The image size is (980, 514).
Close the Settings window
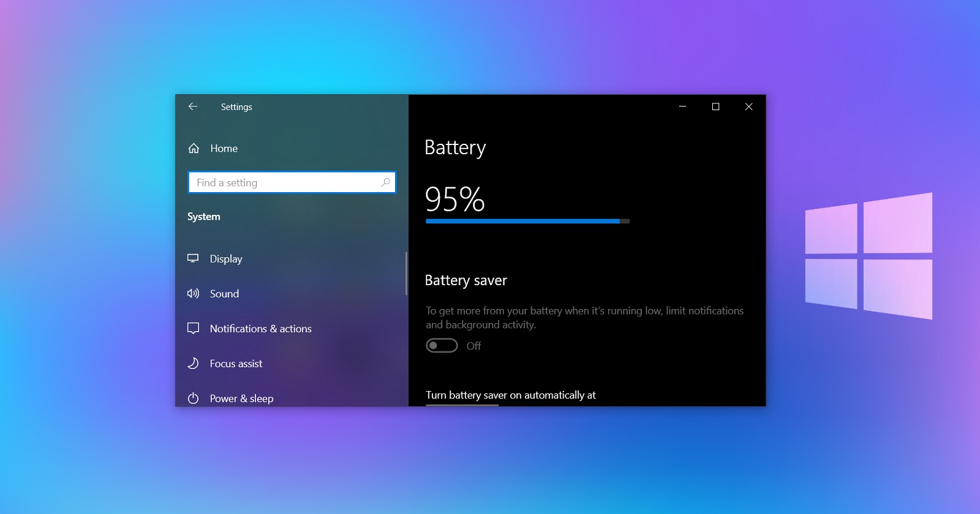pyautogui.click(x=748, y=106)
